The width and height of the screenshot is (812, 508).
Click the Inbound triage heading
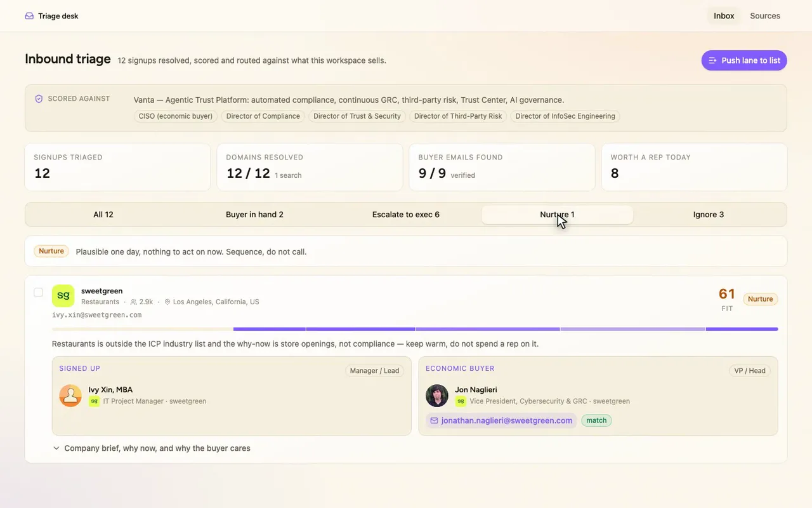pyautogui.click(x=68, y=59)
